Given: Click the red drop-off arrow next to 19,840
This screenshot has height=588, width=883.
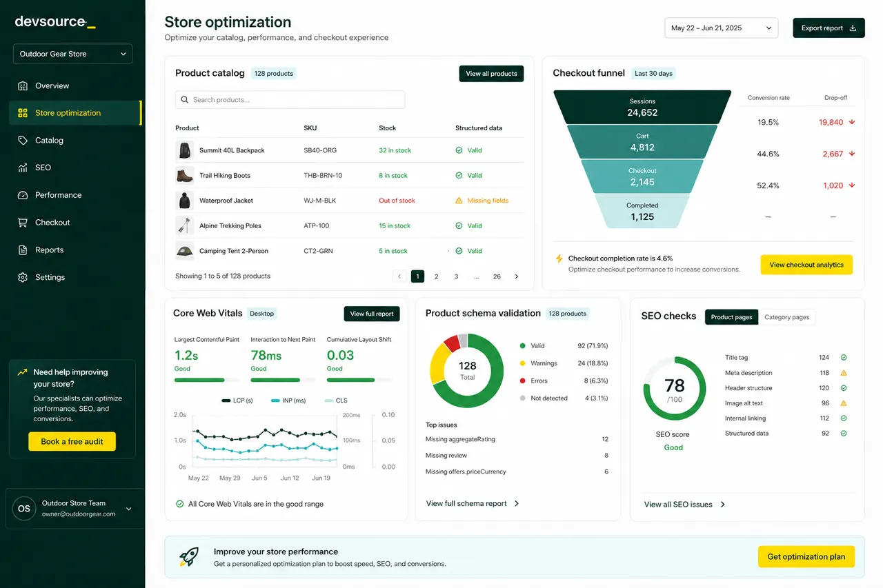Looking at the screenshot, I should [x=852, y=122].
